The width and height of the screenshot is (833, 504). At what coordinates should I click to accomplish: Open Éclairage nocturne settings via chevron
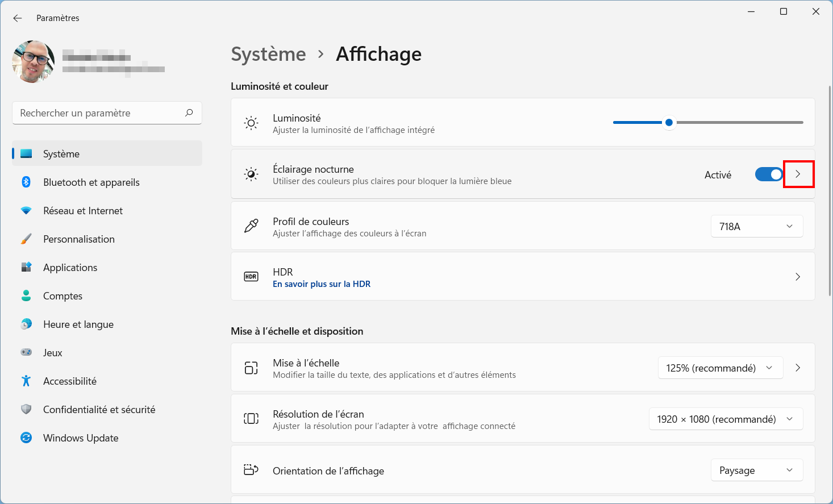click(798, 174)
